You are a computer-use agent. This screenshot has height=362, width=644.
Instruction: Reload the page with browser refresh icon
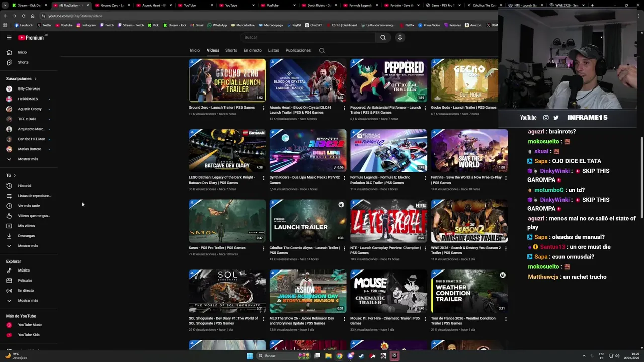coord(23,16)
